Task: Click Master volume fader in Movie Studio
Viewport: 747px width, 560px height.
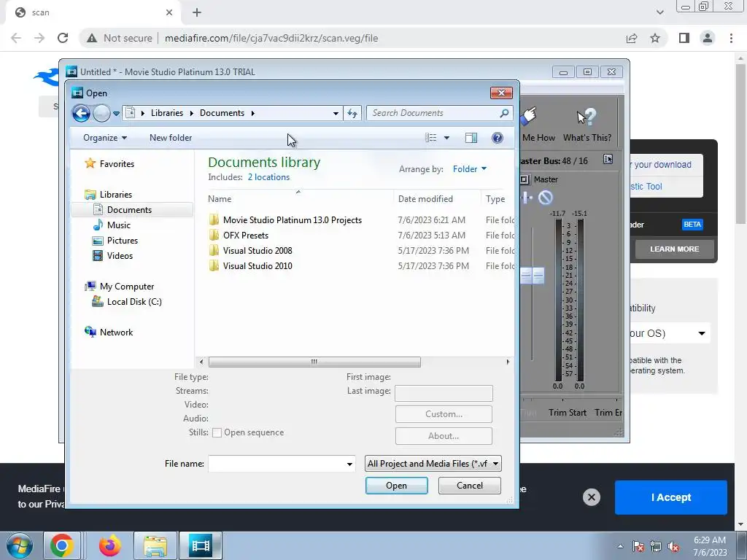Action: point(532,275)
